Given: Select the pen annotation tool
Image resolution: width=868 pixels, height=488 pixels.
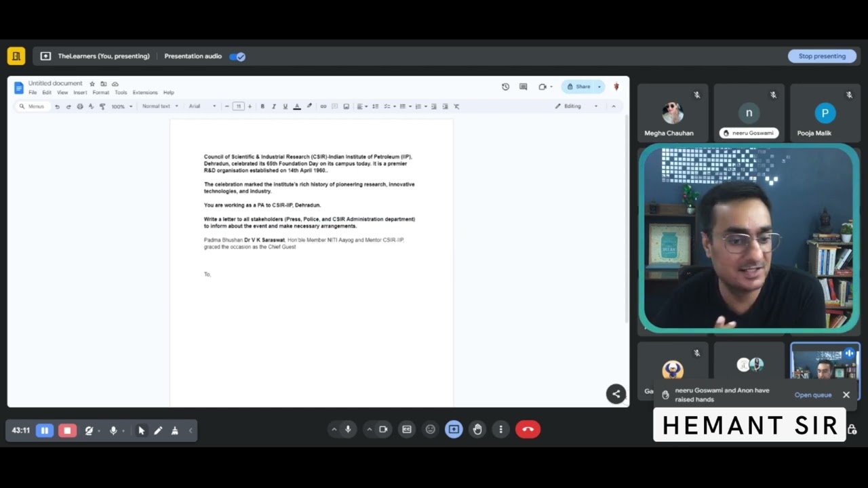Looking at the screenshot, I should tap(158, 430).
